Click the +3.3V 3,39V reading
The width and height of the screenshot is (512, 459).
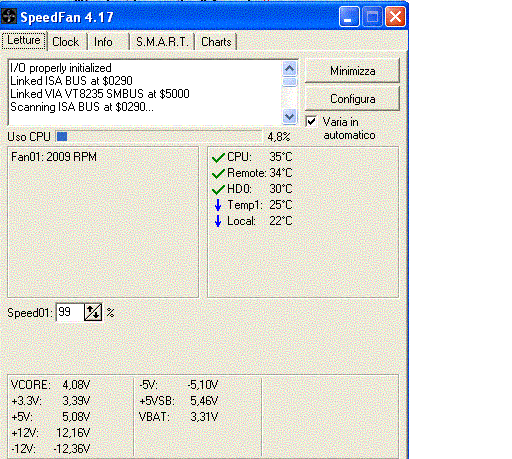(50, 401)
